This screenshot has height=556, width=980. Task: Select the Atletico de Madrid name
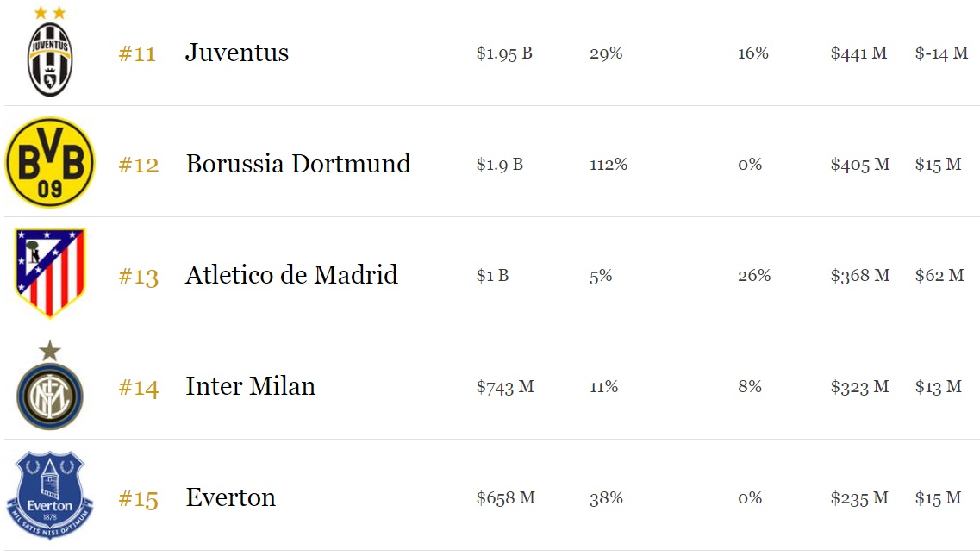click(x=291, y=275)
